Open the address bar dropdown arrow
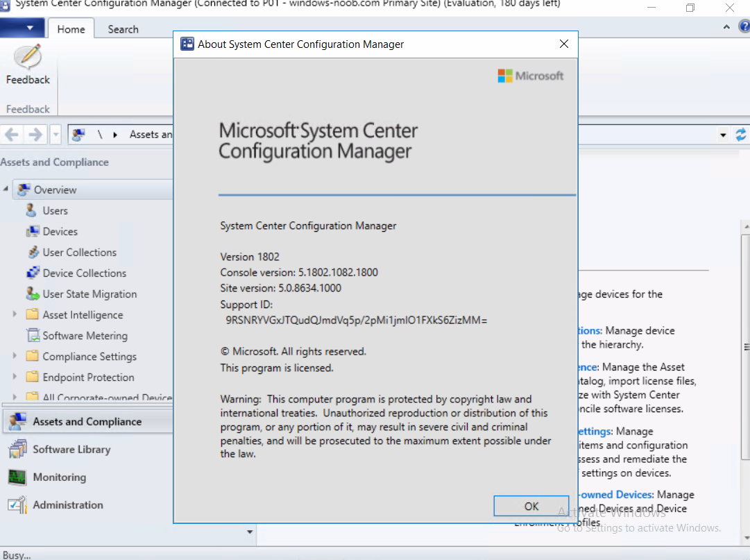The image size is (750, 560). tap(723, 135)
